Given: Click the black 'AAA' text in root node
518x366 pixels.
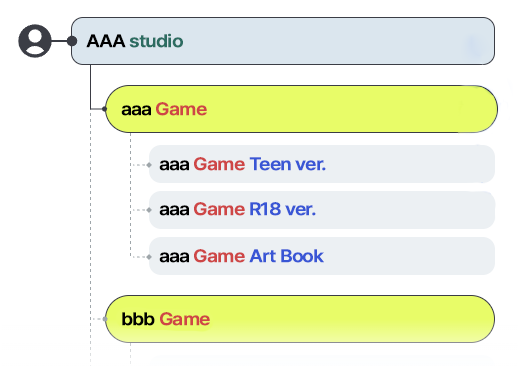Looking at the screenshot, I should 106,41.
